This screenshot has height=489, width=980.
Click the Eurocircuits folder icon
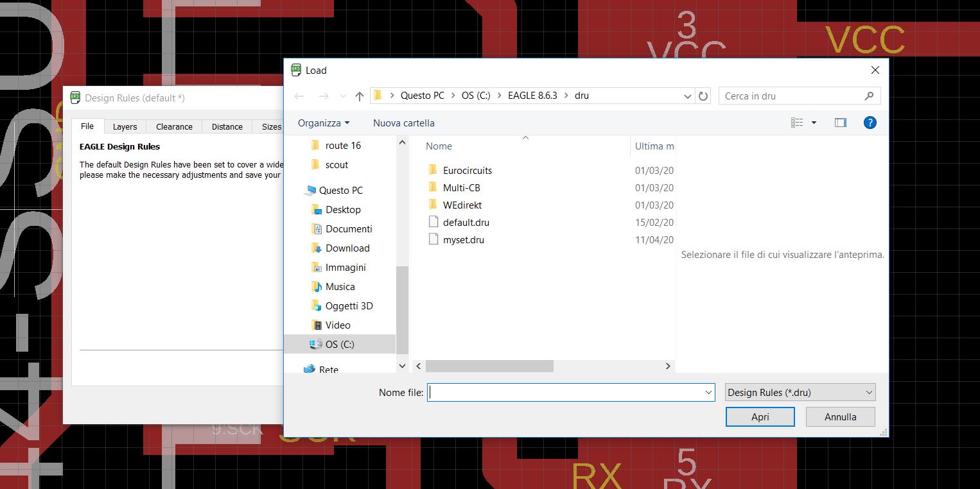click(x=433, y=171)
